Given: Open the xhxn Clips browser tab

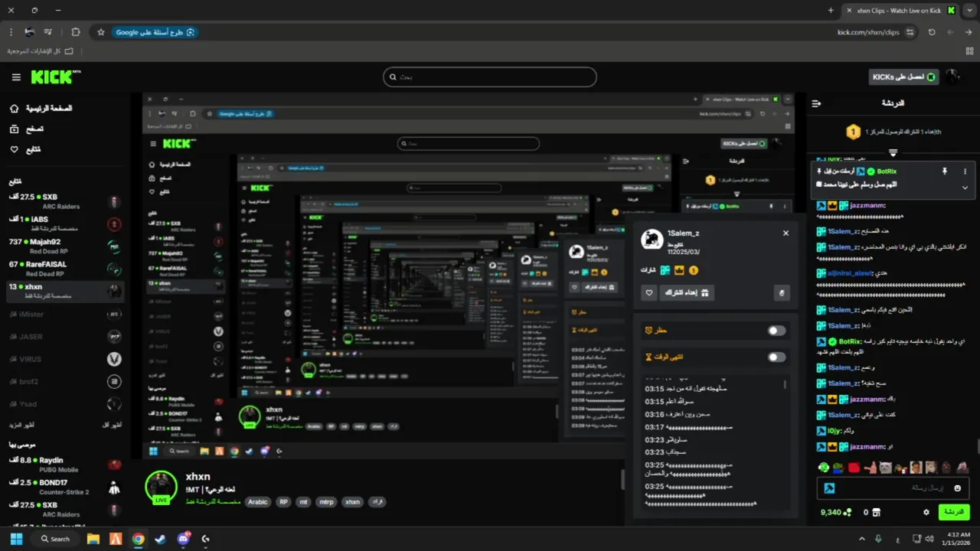Looking at the screenshot, I should click(x=901, y=11).
